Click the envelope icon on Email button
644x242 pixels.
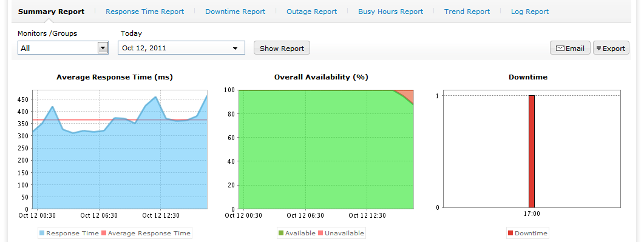(x=560, y=49)
